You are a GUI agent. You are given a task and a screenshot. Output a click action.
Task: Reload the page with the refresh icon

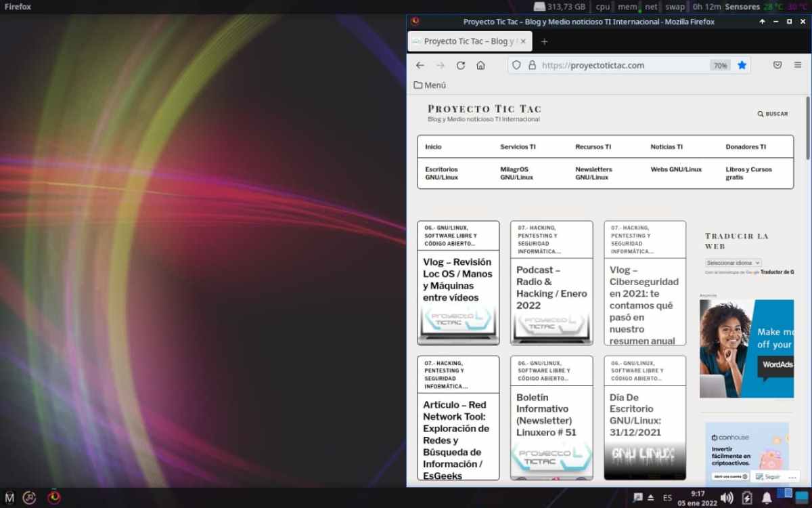(461, 66)
